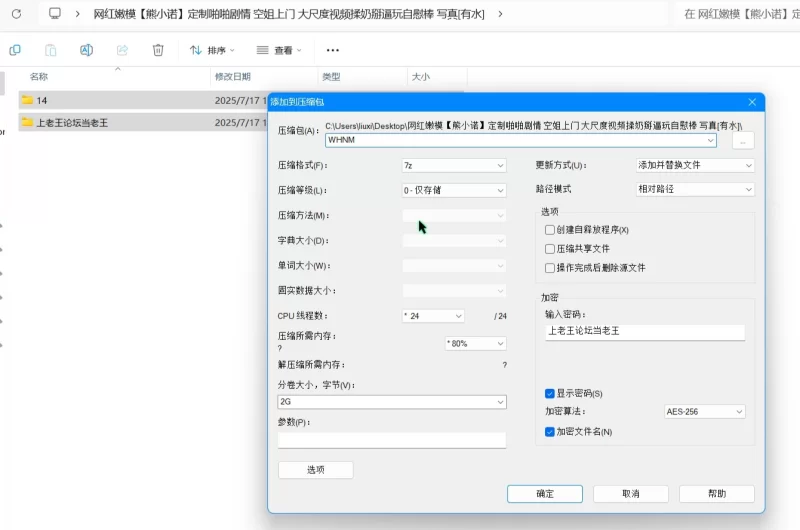Sort by the 名称 column header
Viewport: 800px width, 530px height.
[39, 77]
